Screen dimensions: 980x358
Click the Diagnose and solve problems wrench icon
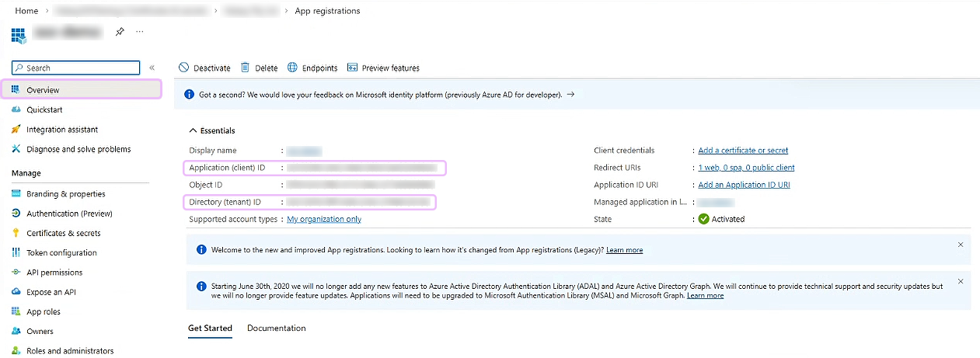(16, 148)
